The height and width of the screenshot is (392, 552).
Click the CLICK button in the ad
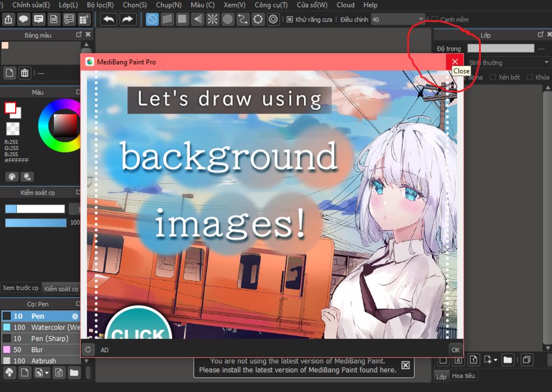139,323
